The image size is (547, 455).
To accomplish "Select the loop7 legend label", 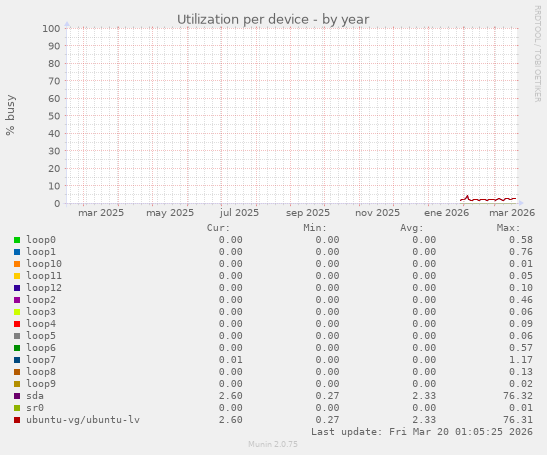I will click(x=41, y=359).
